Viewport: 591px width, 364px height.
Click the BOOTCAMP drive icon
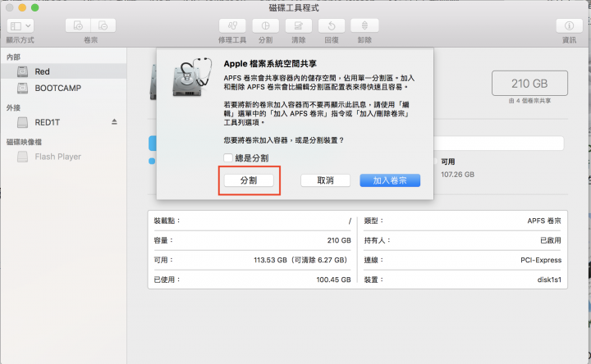23,88
